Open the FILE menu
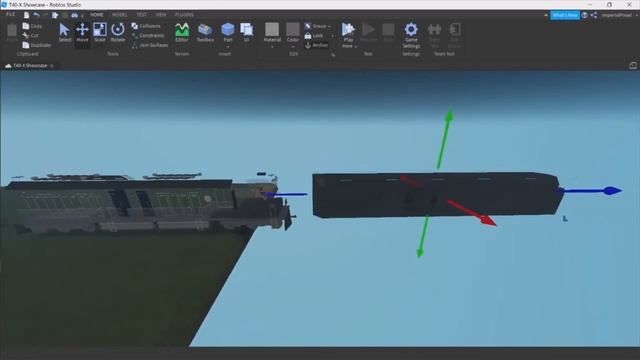 (x=10, y=14)
